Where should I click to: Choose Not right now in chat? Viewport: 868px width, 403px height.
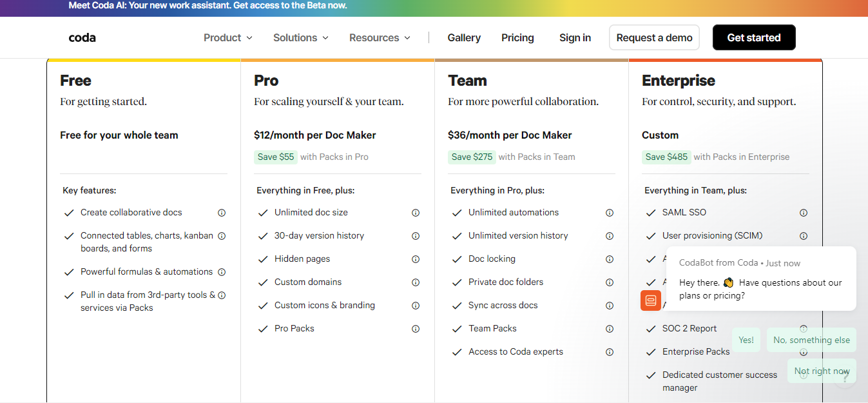pyautogui.click(x=822, y=371)
